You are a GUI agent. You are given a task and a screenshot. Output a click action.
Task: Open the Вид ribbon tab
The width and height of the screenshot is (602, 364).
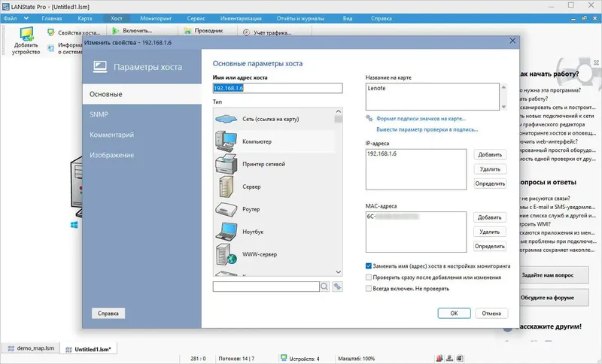pyautogui.click(x=348, y=18)
